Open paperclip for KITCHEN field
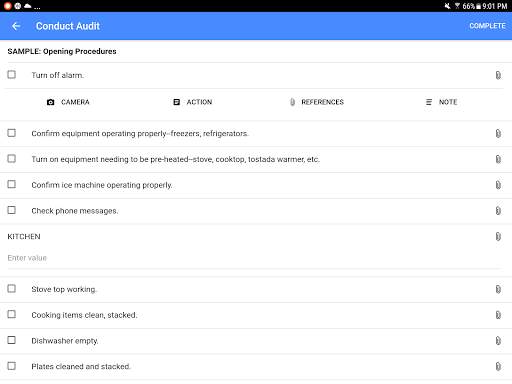This screenshot has width=512, height=384. 498,237
